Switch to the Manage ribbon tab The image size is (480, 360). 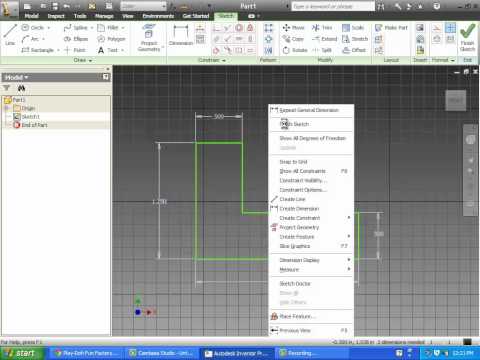104,16
